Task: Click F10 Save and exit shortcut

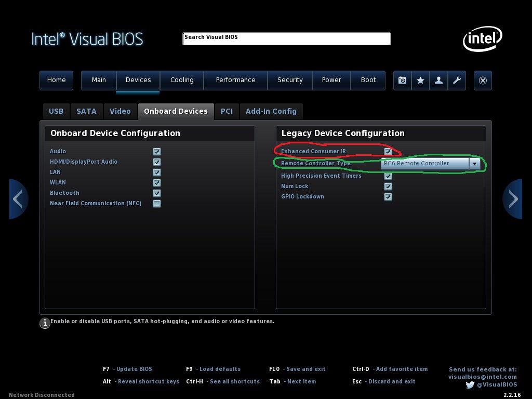Action: [x=297, y=369]
